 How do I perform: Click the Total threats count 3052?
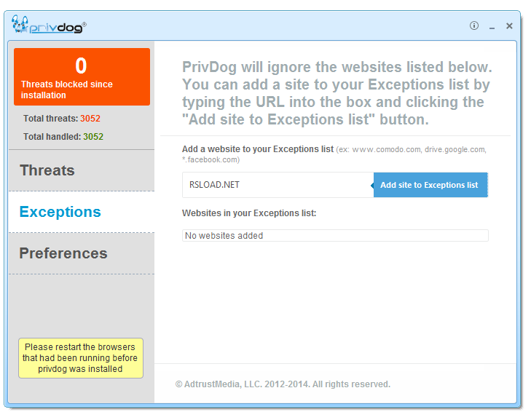[91, 118]
